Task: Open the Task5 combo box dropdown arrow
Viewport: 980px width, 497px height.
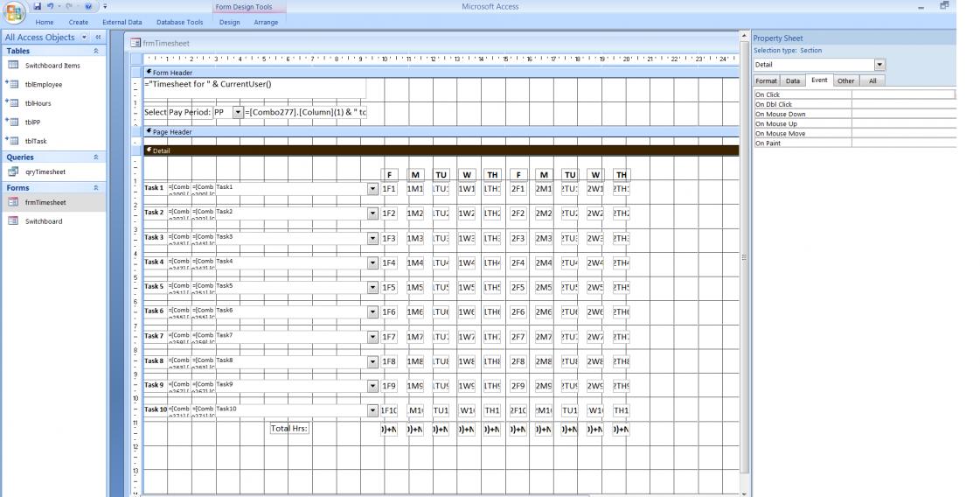Action: click(372, 287)
